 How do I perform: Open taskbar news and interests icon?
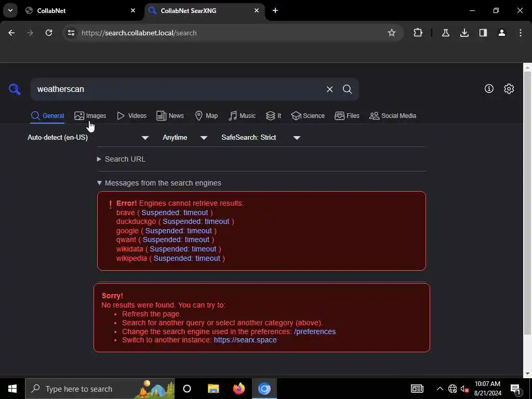[417, 389]
